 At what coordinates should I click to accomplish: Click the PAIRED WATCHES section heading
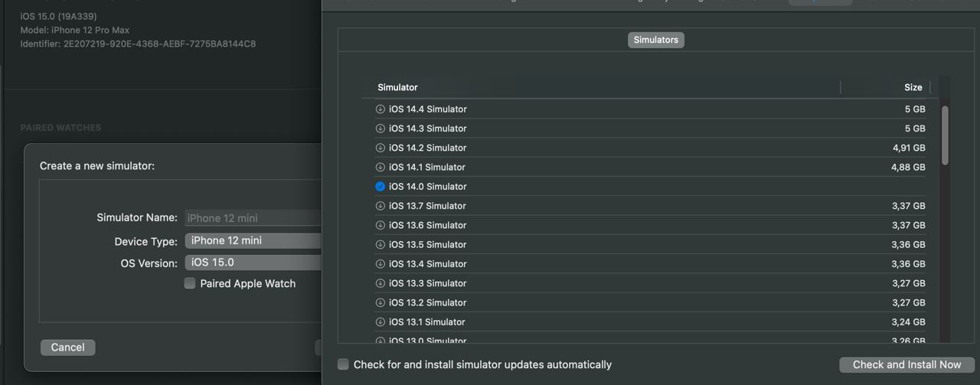point(60,128)
